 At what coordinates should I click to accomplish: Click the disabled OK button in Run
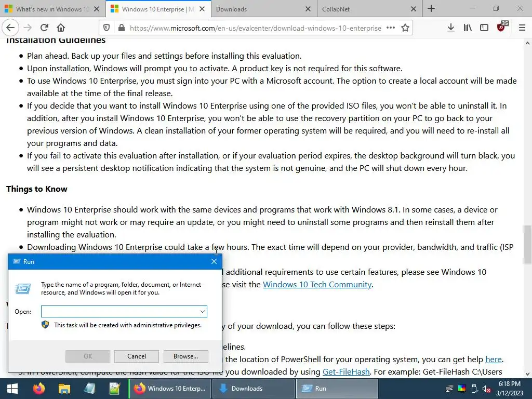point(87,356)
